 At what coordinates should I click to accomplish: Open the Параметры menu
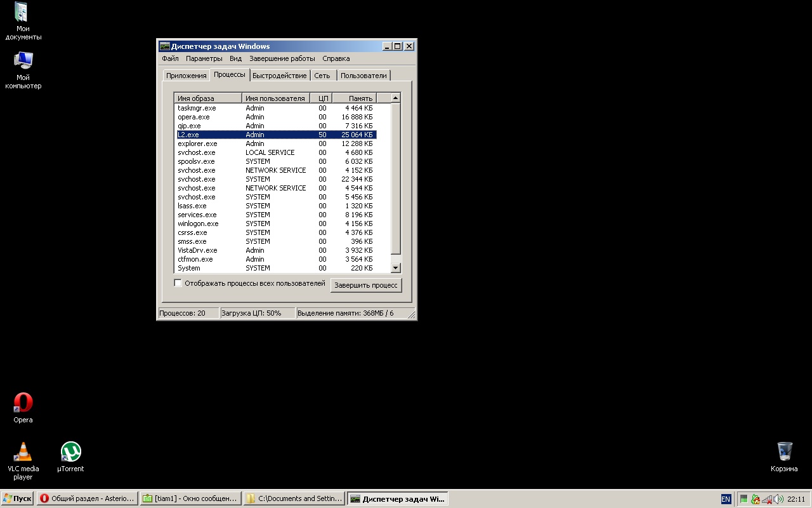tap(204, 58)
